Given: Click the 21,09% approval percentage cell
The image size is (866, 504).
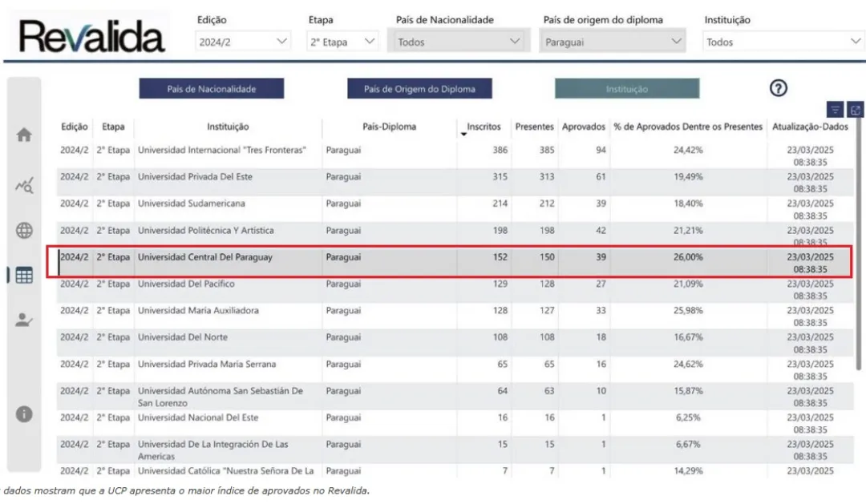Looking at the screenshot, I should (688, 284).
